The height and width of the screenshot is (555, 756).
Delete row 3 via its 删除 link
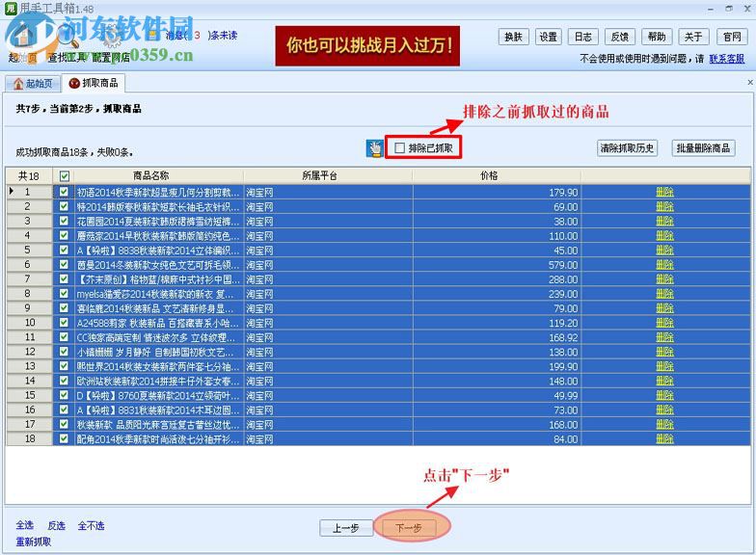(664, 222)
